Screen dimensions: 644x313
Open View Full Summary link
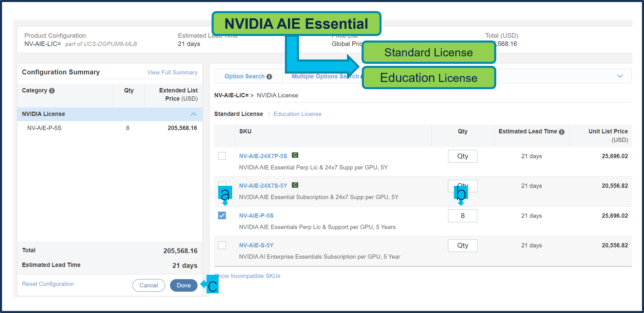click(172, 72)
